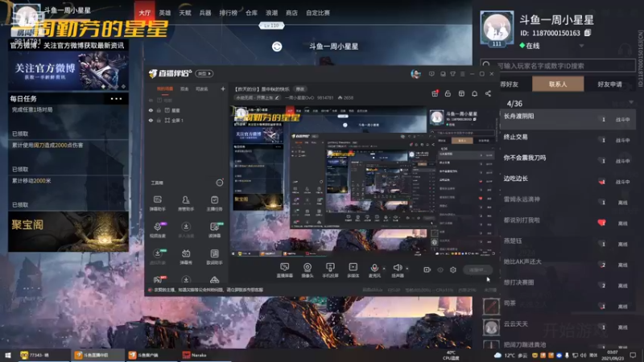Open Windows Start menu

click(x=7, y=355)
